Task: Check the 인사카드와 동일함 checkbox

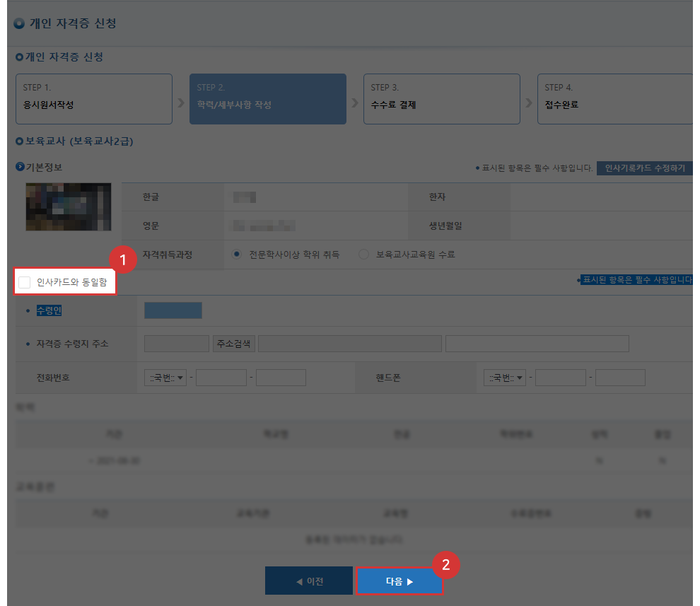Action: pos(25,281)
